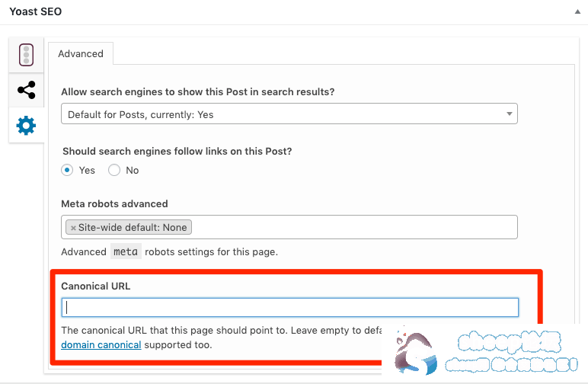Open the domain canonical link
The image size is (588, 384).
101,344
